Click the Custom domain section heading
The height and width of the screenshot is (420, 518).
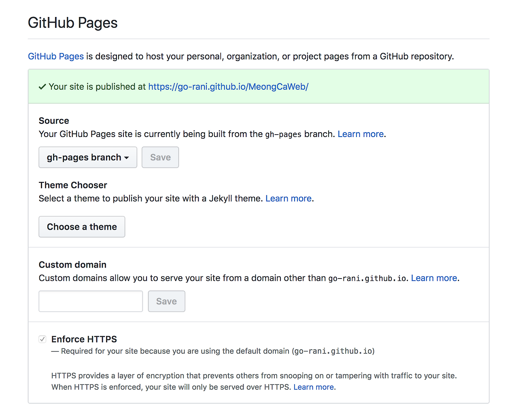pyautogui.click(x=72, y=265)
